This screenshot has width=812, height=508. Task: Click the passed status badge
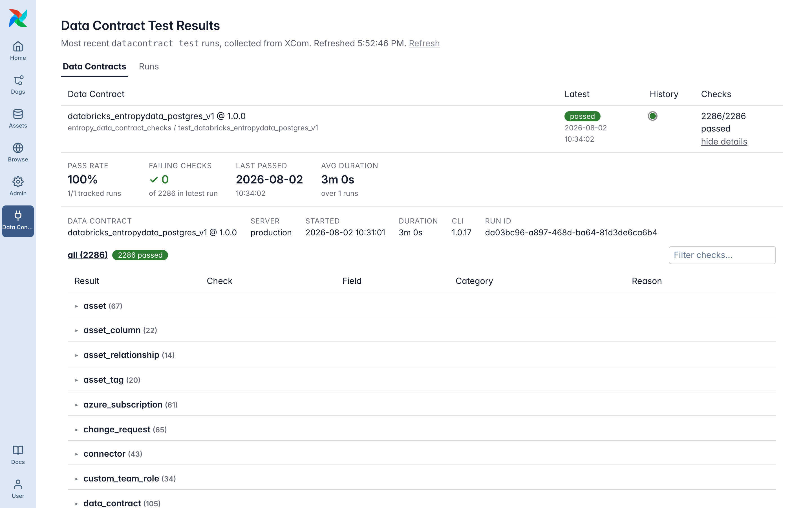pos(582,116)
